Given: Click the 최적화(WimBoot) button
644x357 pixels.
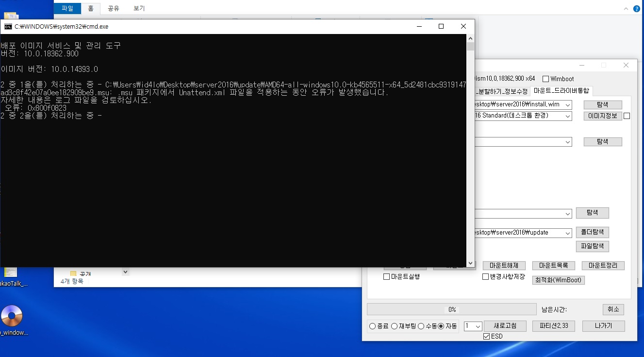Looking at the screenshot, I should click(558, 280).
